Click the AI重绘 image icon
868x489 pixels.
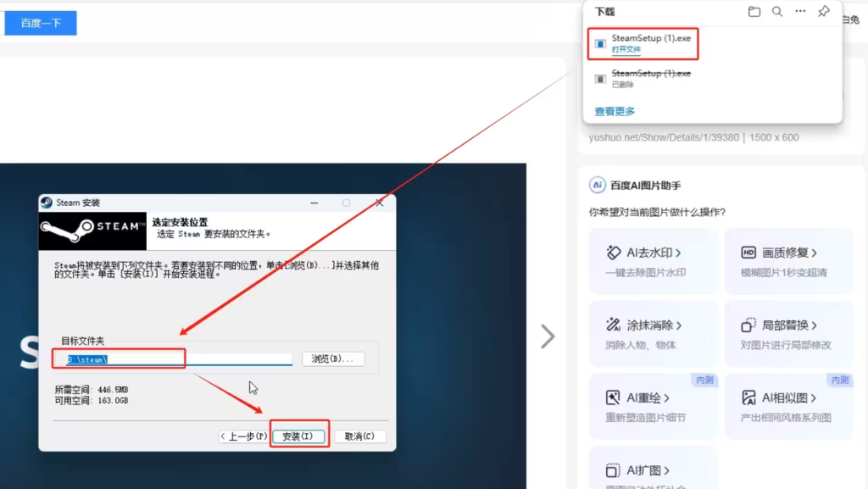click(x=613, y=397)
